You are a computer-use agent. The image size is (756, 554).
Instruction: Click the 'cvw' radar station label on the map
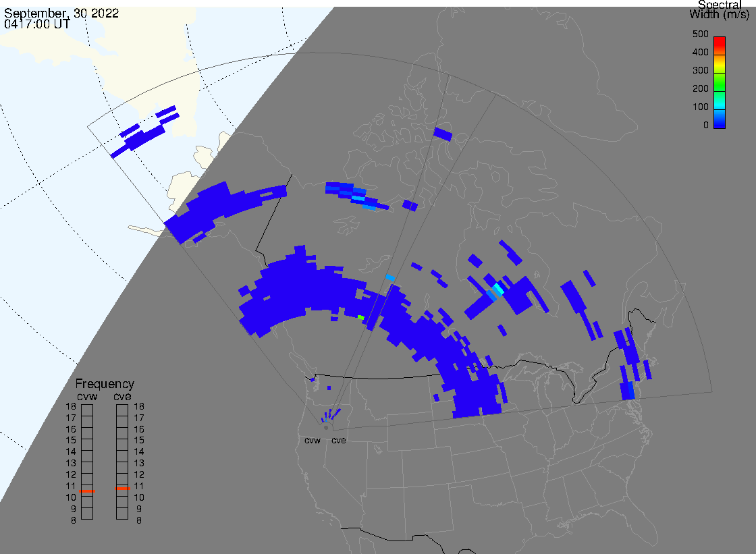[x=313, y=441]
